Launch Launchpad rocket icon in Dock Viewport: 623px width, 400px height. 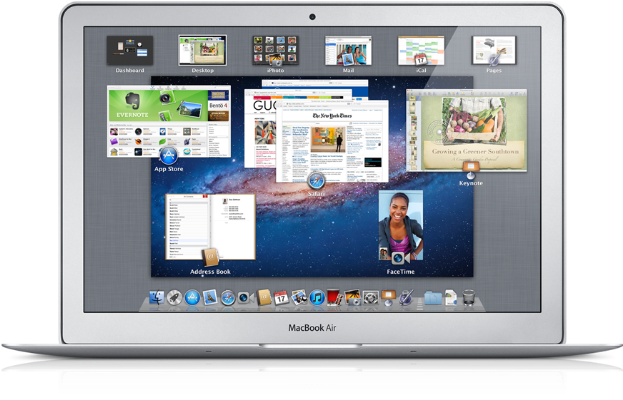click(x=174, y=297)
